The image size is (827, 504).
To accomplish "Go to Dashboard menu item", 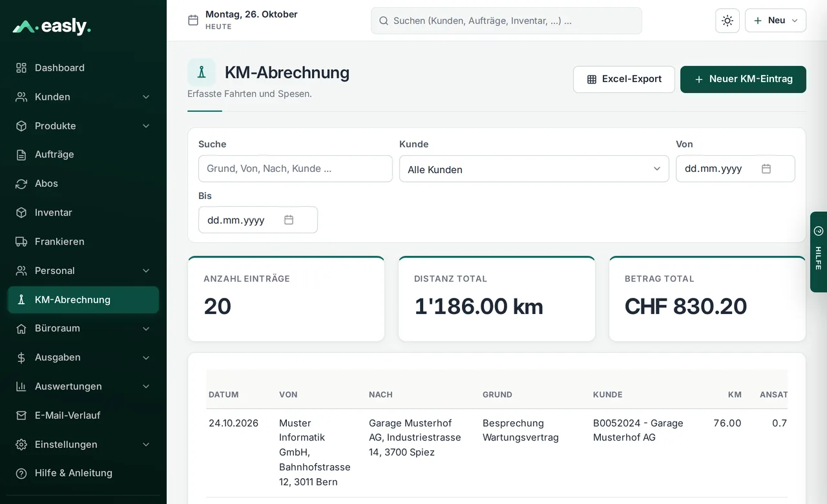I will point(83,68).
